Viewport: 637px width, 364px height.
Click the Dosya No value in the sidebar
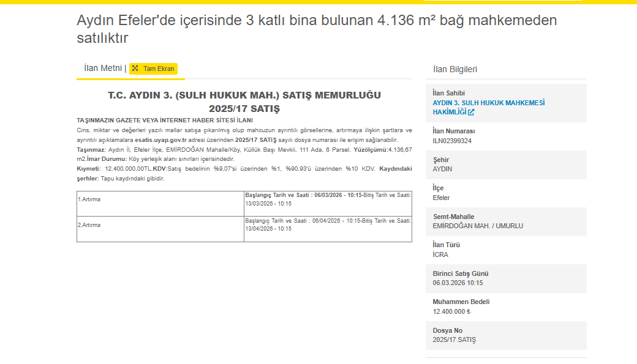[454, 340]
